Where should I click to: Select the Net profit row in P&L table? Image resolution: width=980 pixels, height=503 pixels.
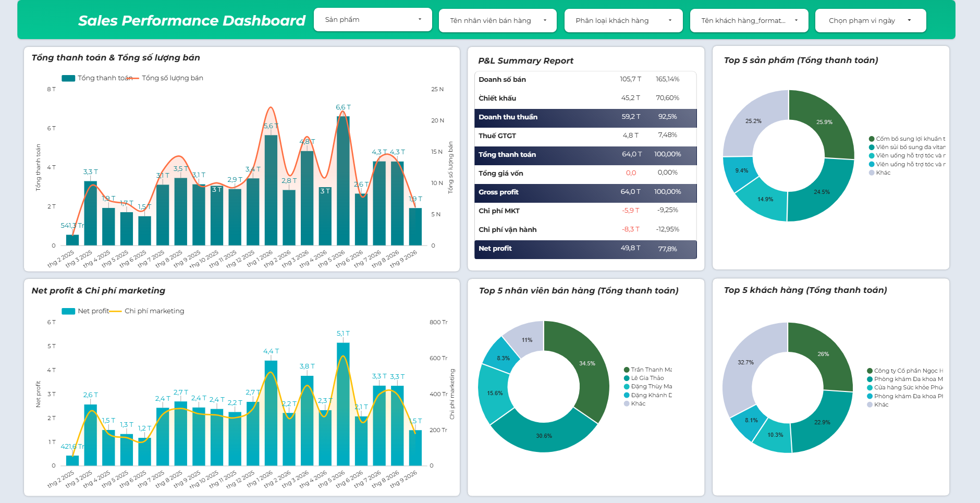[x=585, y=249]
